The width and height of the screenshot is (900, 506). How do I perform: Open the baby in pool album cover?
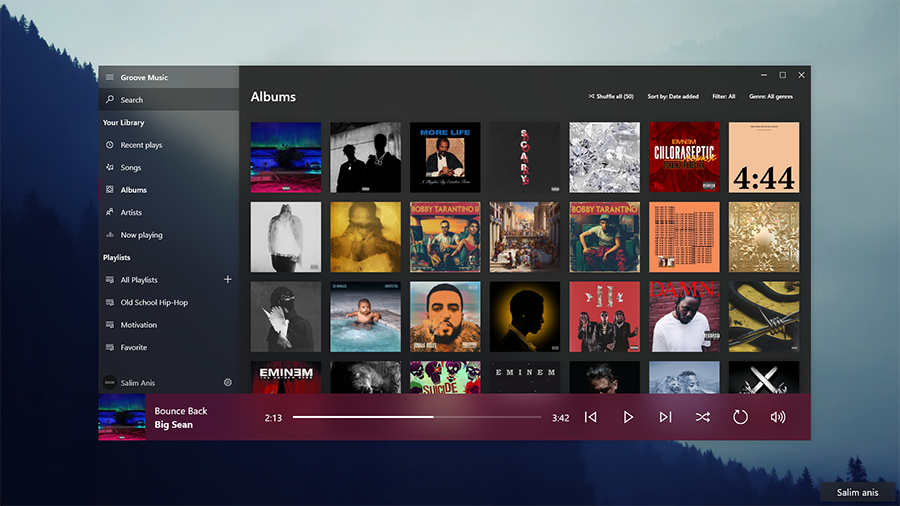[365, 317]
